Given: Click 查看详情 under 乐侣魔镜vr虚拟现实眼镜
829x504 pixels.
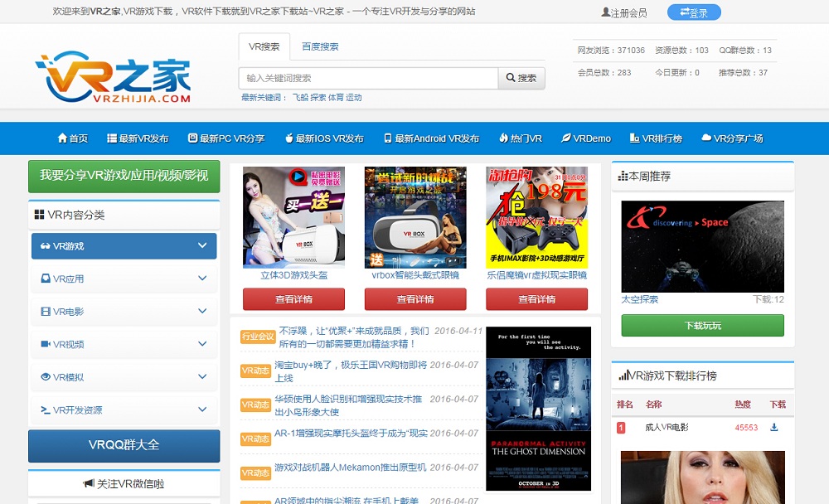Looking at the screenshot, I should click(536, 298).
